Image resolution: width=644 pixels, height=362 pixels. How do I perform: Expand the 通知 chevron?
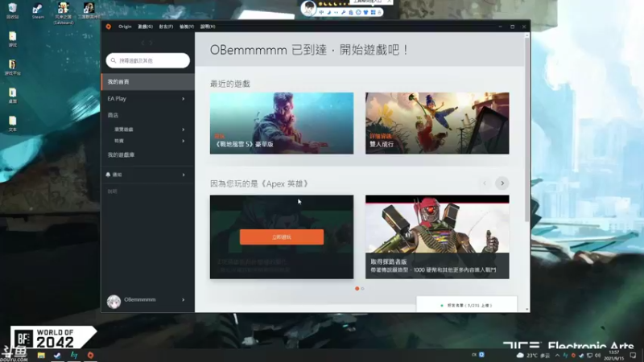pos(184,175)
